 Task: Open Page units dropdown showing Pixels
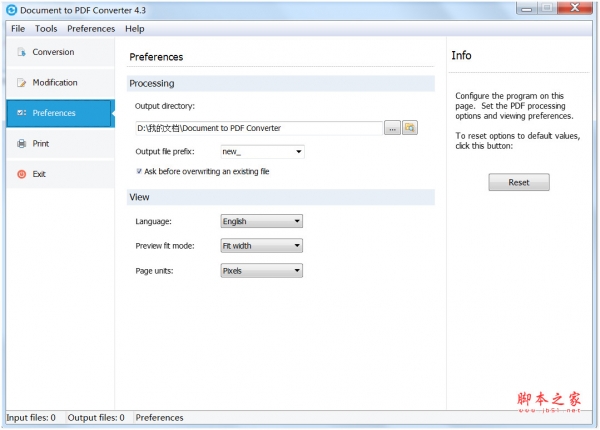point(262,270)
